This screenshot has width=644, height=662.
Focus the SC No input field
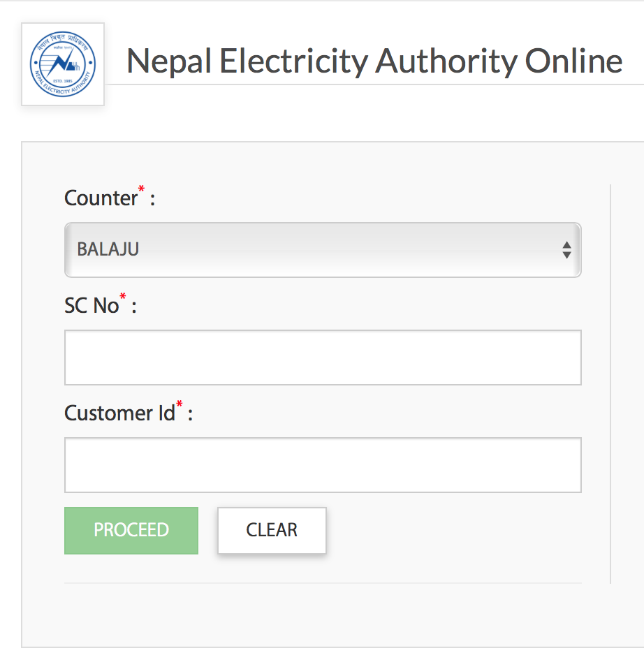(x=322, y=358)
